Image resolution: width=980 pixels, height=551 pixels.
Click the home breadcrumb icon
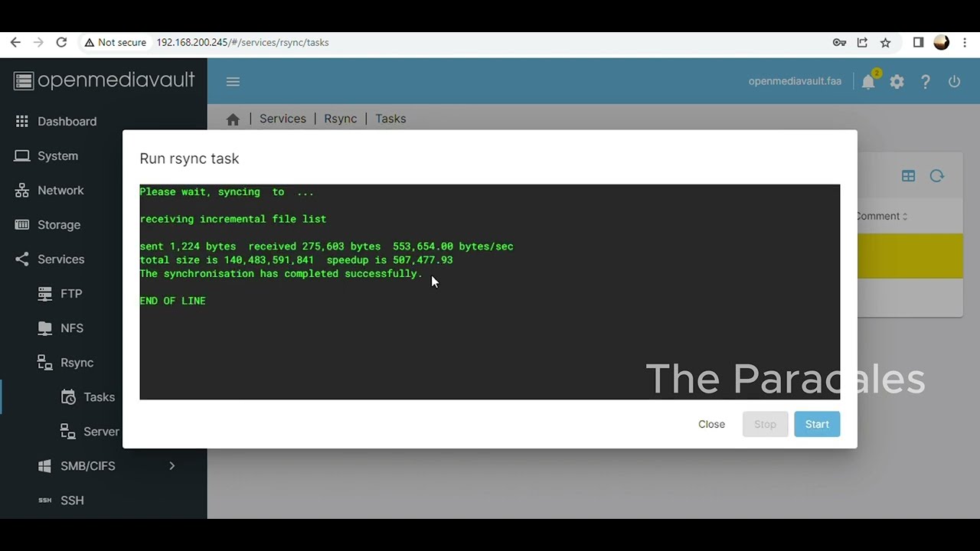point(234,119)
